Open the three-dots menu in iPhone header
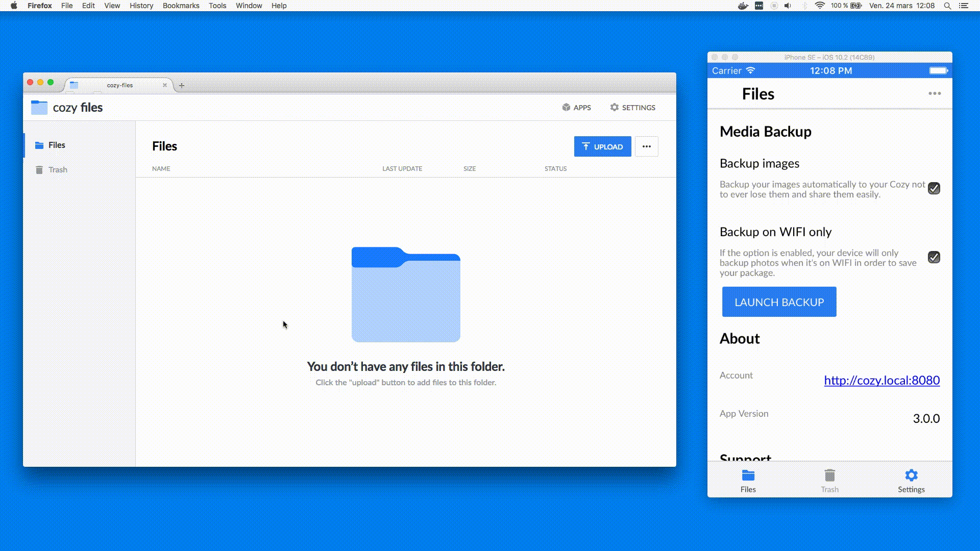980x551 pixels. (934, 94)
